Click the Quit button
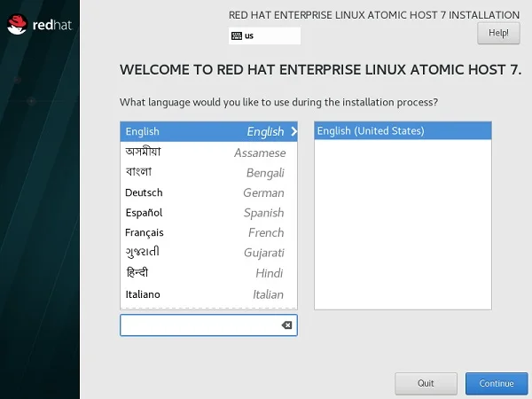The image size is (532, 399). (x=426, y=383)
